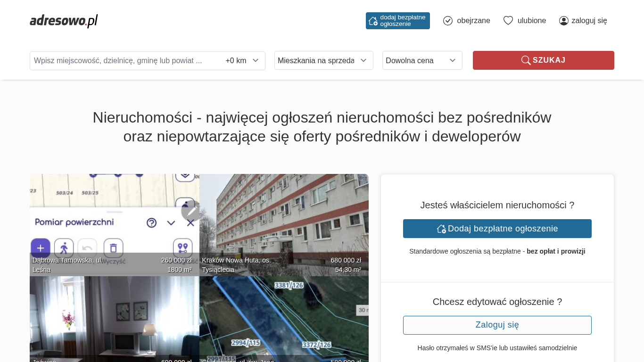Click the magnifier icon in SZUKAJ button
644x362 pixels.
coord(526,60)
